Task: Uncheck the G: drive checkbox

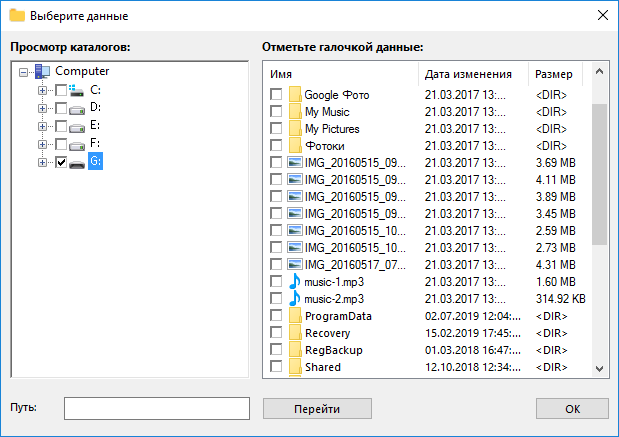Action: tap(61, 162)
